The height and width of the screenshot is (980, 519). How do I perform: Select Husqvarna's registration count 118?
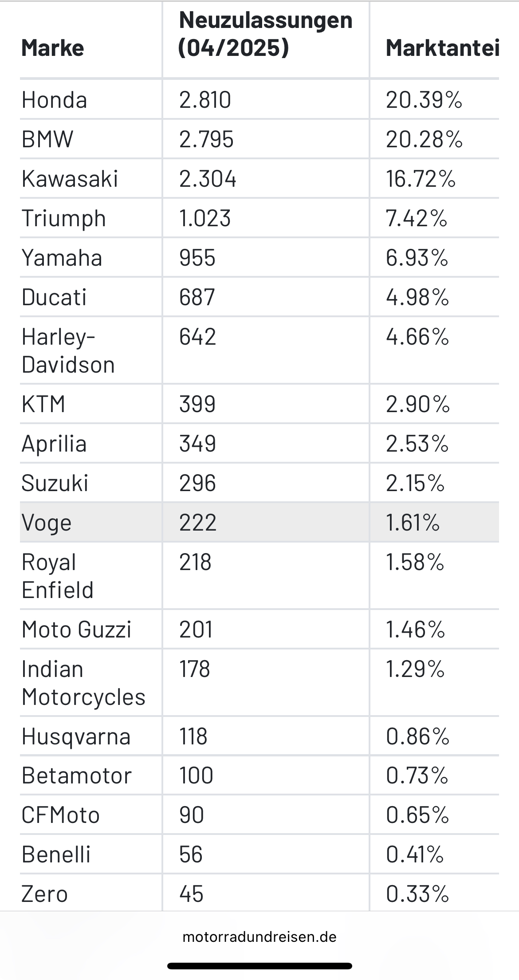(x=193, y=736)
